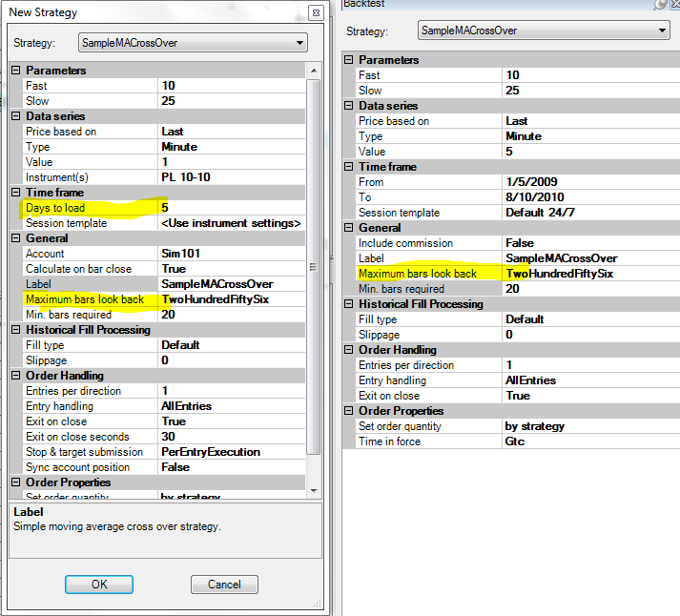Image resolution: width=680 pixels, height=616 pixels.
Task: Edit From date 1/5/2009 in Backtest
Action: [x=591, y=181]
